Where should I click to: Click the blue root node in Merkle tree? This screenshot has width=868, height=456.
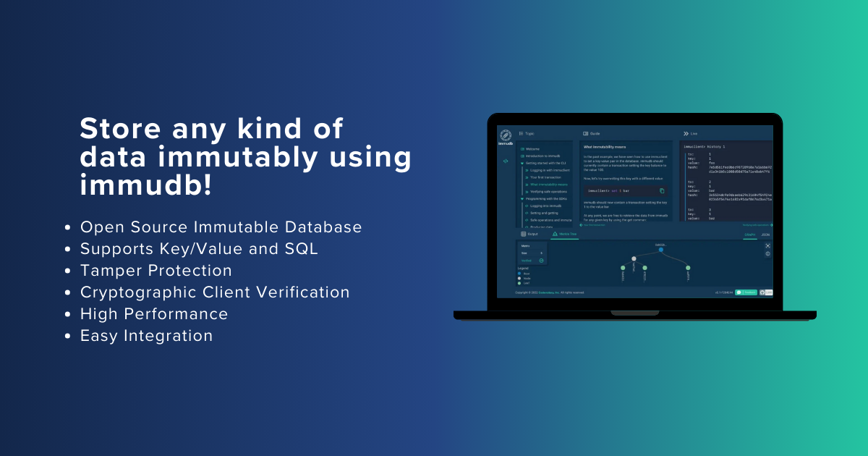[x=660, y=249]
